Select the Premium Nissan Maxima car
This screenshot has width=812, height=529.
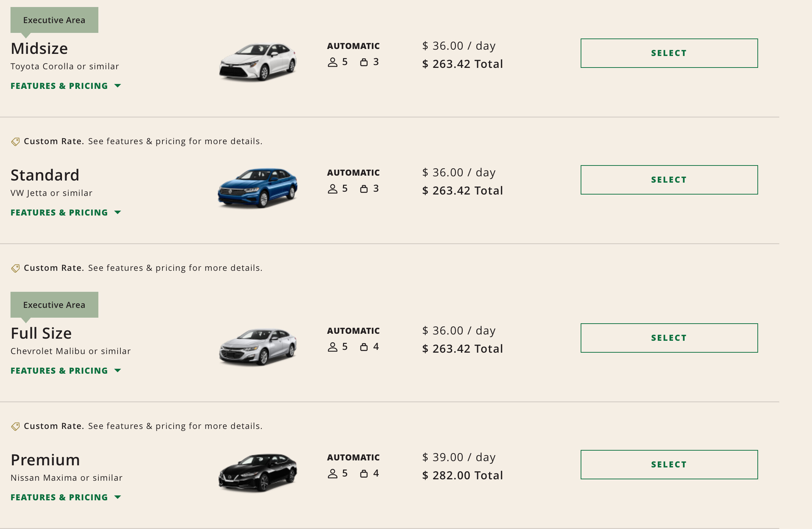pyautogui.click(x=669, y=465)
